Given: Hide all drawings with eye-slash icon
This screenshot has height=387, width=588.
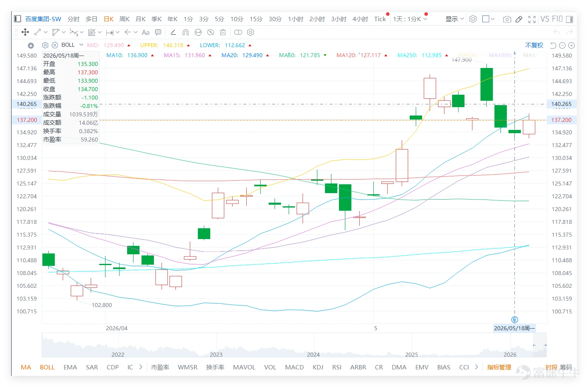Looking at the screenshot, I should coord(210,32).
